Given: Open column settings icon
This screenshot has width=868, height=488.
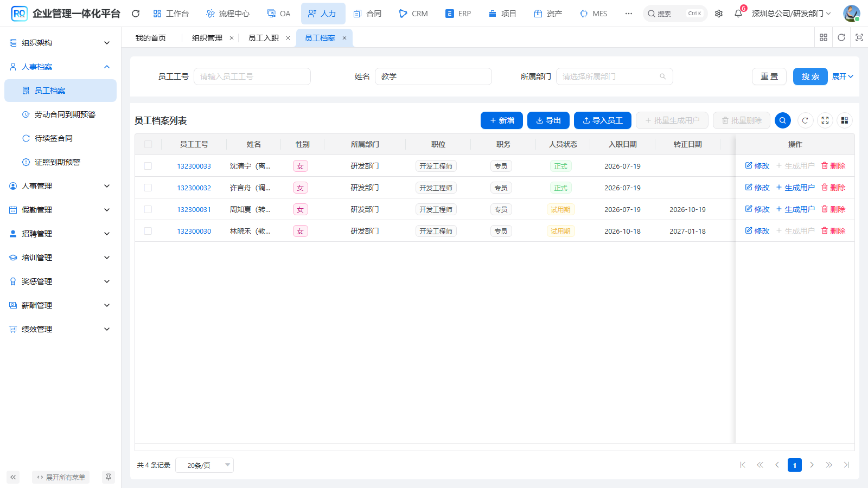Looking at the screenshot, I should click(845, 120).
